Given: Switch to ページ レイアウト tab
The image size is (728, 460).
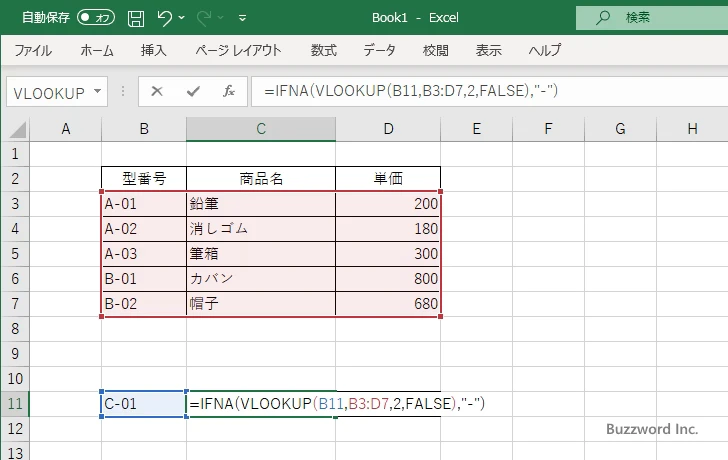Looking at the screenshot, I should click(238, 50).
